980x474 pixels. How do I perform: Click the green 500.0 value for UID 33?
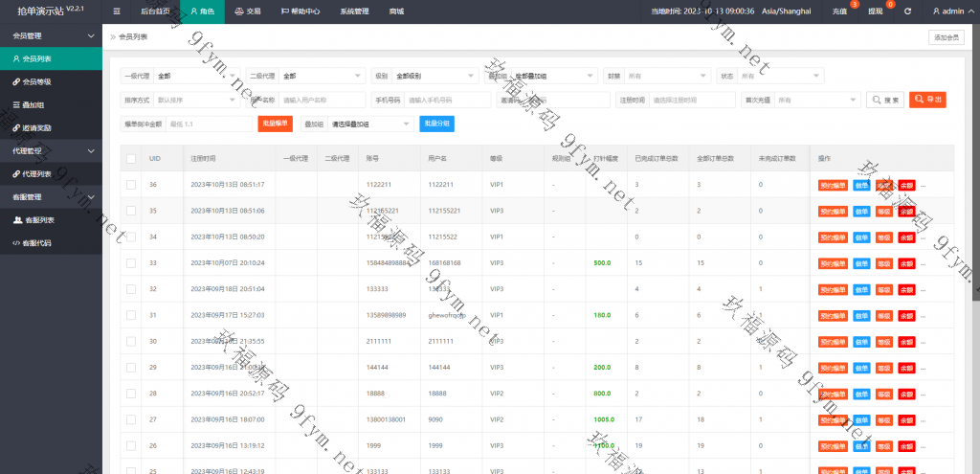pyautogui.click(x=602, y=263)
